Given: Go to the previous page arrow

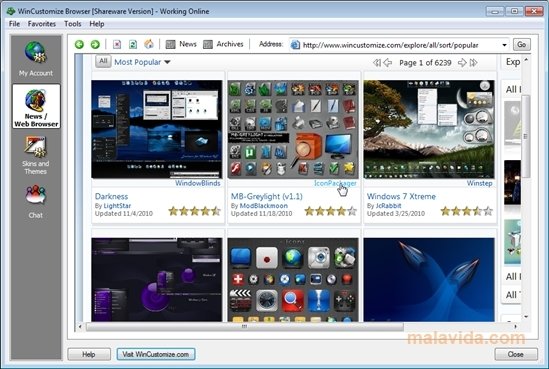Looking at the screenshot, I should [x=388, y=63].
